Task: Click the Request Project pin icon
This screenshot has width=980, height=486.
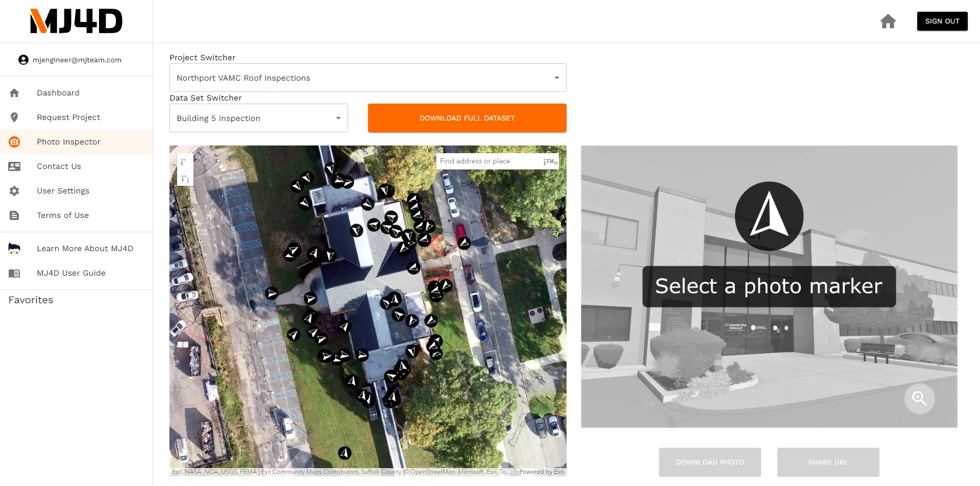Action: (x=14, y=117)
